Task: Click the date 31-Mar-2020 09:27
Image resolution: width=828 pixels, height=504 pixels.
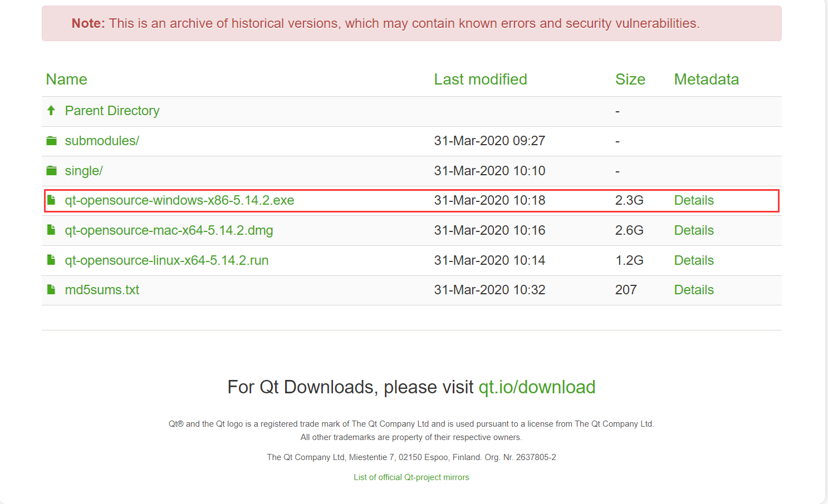Action: [x=489, y=141]
